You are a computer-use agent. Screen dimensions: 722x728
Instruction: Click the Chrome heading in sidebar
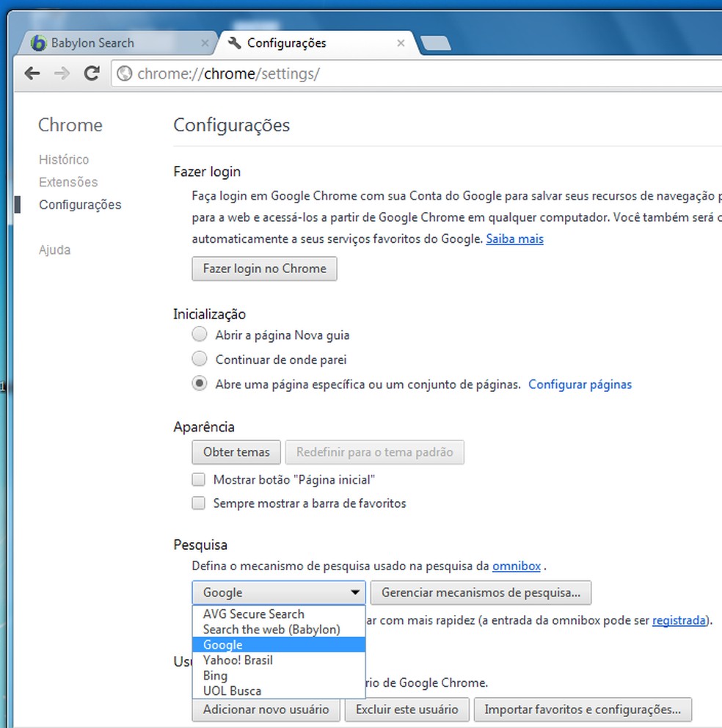coord(70,125)
